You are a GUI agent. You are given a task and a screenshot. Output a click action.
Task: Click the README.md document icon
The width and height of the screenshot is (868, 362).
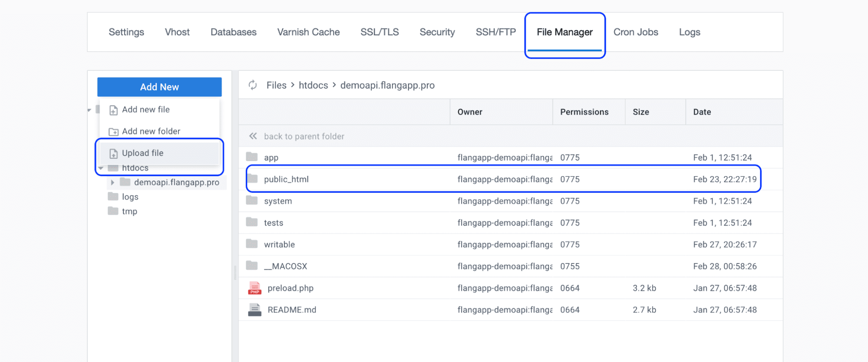(254, 310)
